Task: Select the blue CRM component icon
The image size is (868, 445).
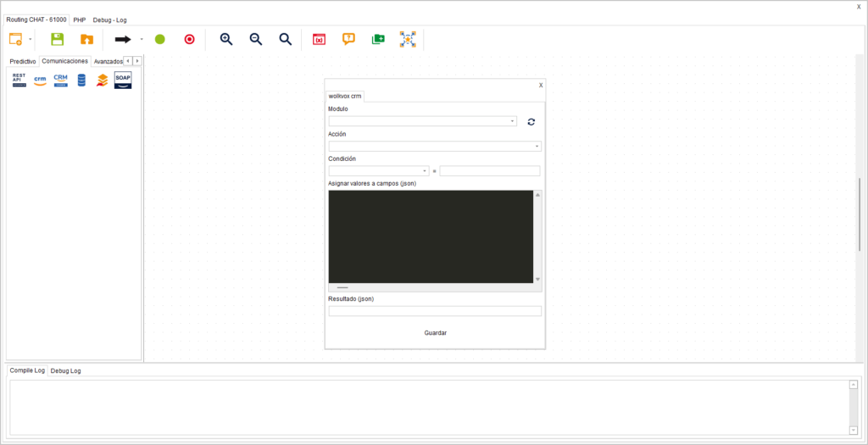Action: (x=60, y=81)
